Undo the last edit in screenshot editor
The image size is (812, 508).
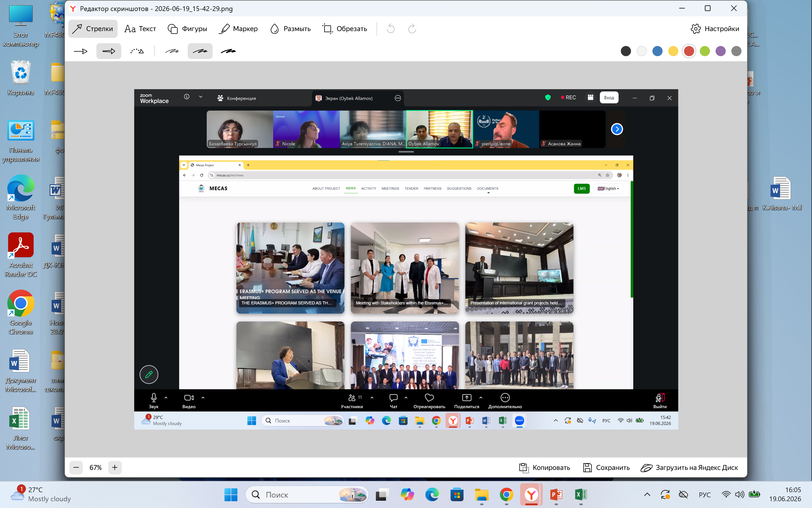click(390, 29)
